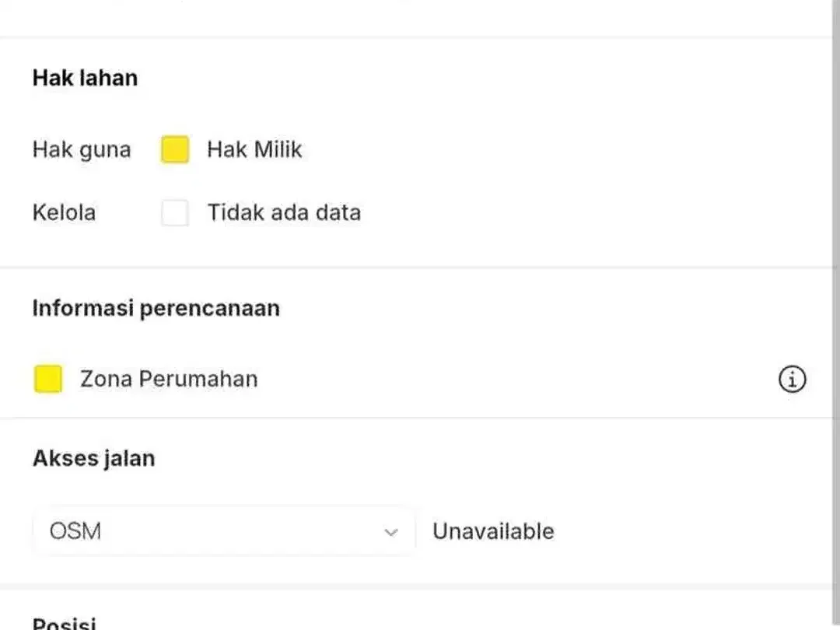This screenshot has width=840, height=630.
Task: Click the Kelola field label
Action: (x=64, y=212)
